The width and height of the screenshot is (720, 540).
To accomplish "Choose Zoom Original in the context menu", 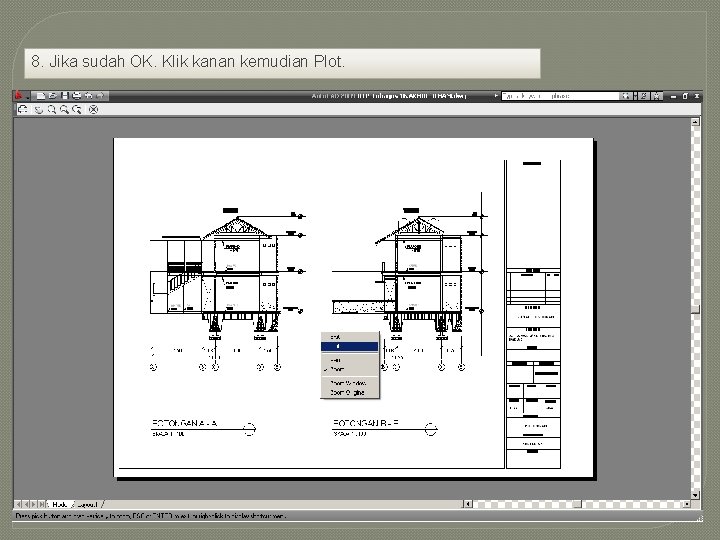I will (350, 393).
